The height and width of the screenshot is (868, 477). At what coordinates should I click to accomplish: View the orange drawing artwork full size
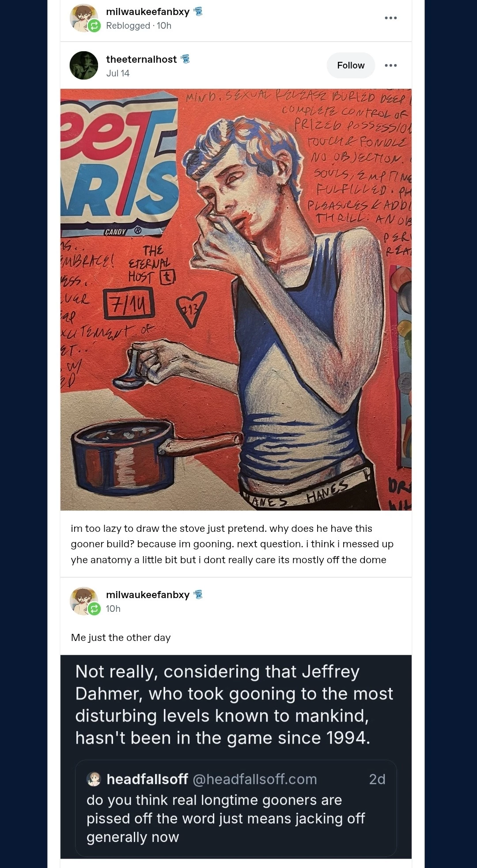point(236,299)
